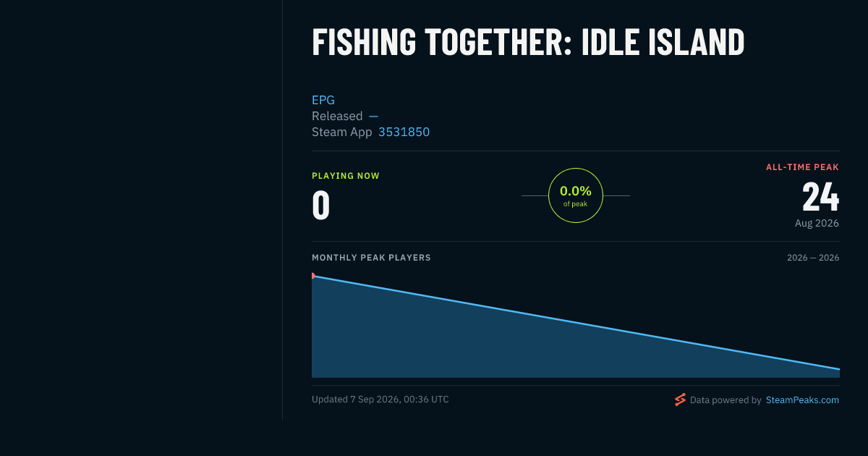Screen dimensions: 868x456
Task: Click the Steam App label text
Action: coord(342,132)
